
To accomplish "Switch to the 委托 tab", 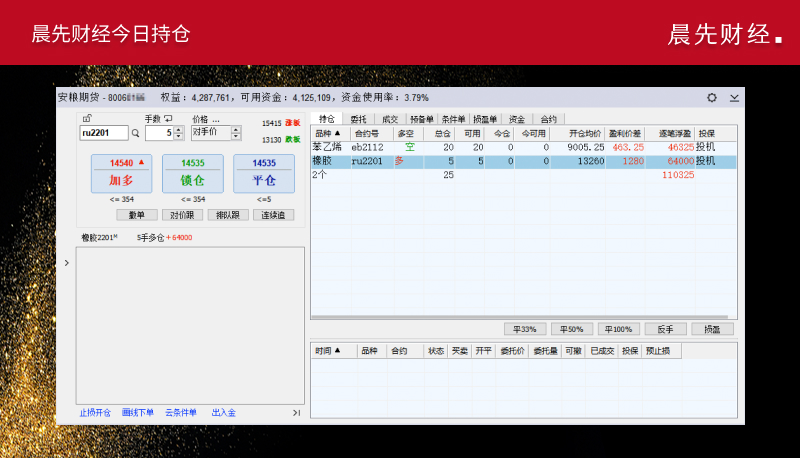I will pos(358,118).
